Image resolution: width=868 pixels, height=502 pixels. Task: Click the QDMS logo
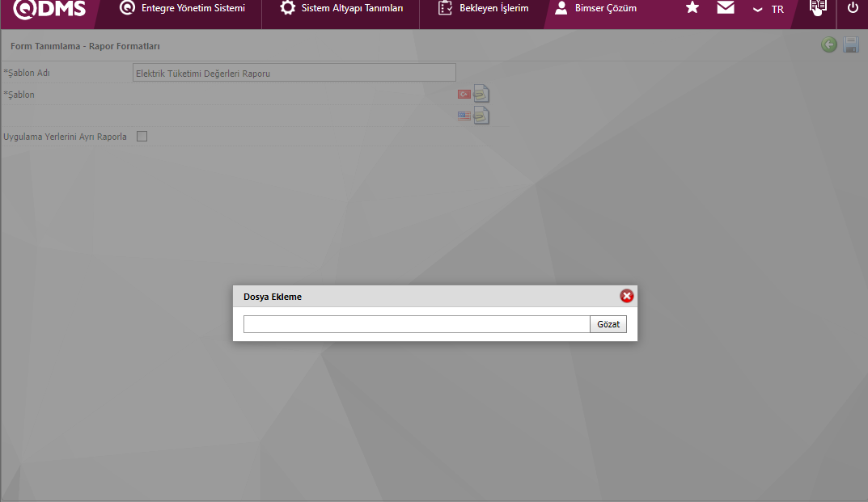tap(49, 9)
